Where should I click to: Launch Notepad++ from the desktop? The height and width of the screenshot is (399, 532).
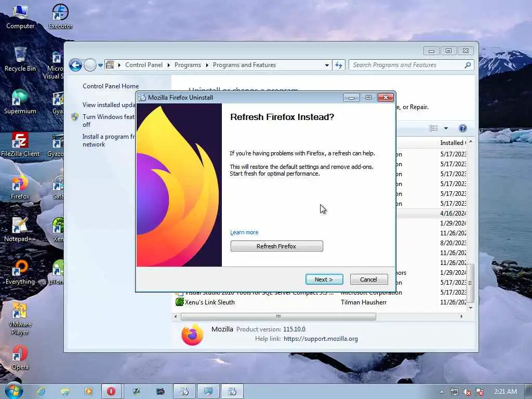tap(20, 230)
